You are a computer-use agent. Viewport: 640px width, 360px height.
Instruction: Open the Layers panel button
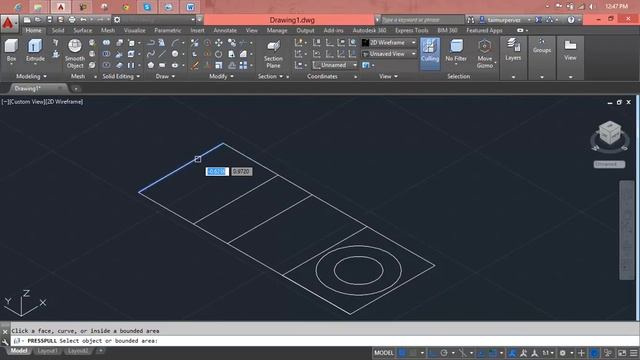pyautogui.click(x=513, y=50)
